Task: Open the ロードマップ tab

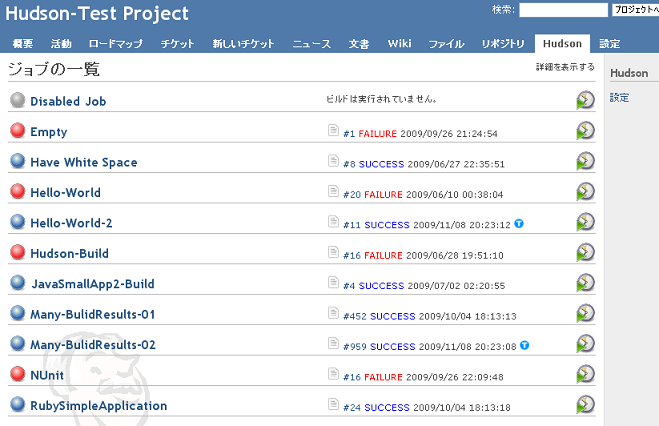Action: [x=116, y=44]
